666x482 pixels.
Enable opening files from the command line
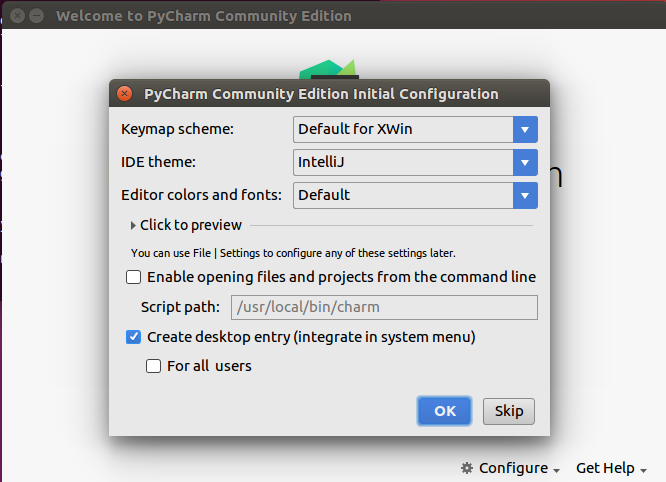click(x=133, y=277)
